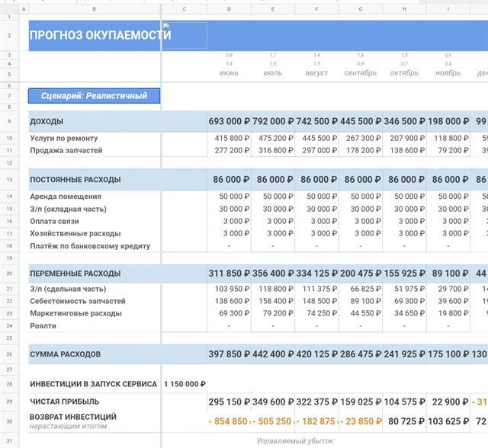Select row 20 header
This screenshot has width=488, height=448.
tap(9, 274)
